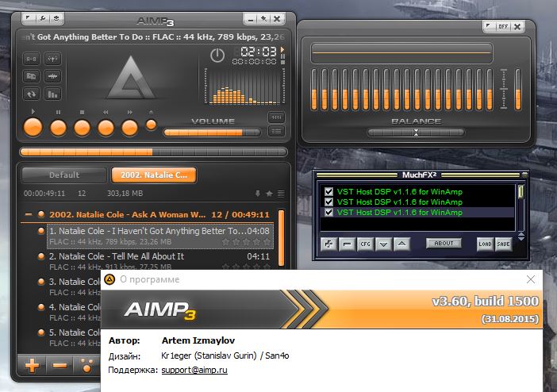Click MuchFX move-down arrow button
557x392 pixels.
pyautogui.click(x=384, y=244)
